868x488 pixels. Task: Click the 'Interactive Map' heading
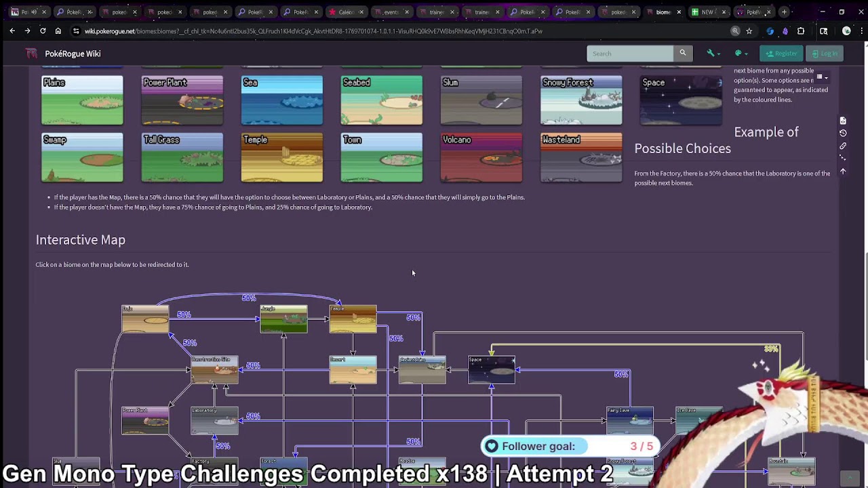pos(80,240)
